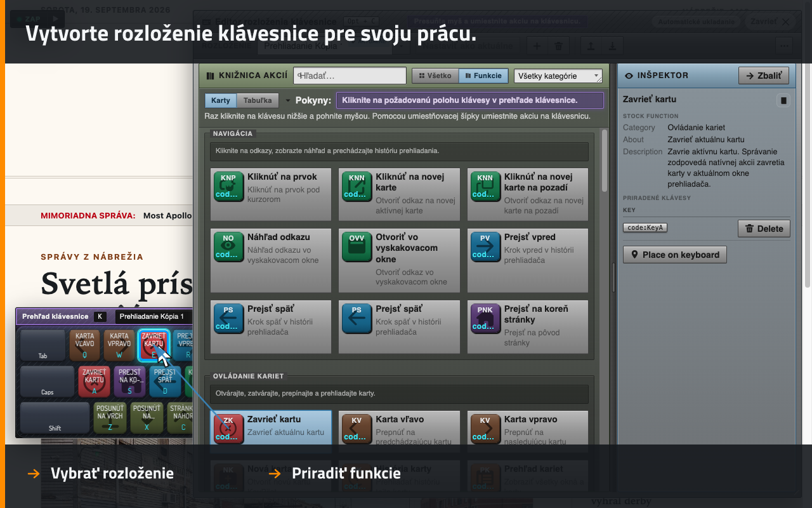Click the Caps key in keyboard overview
This screenshot has width=812, height=508.
pyautogui.click(x=48, y=382)
